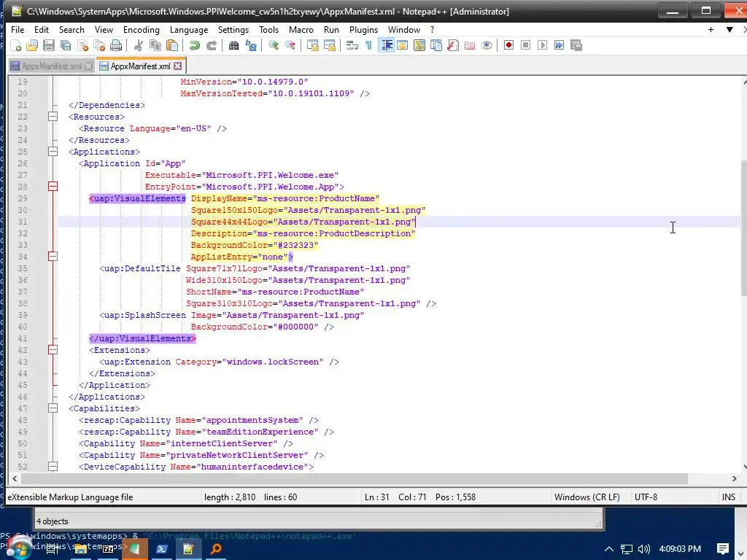Click Save recorded macro icon

tap(576, 45)
